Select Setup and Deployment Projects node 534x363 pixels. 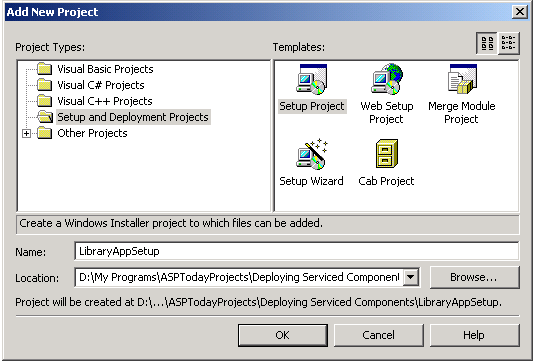click(x=132, y=117)
